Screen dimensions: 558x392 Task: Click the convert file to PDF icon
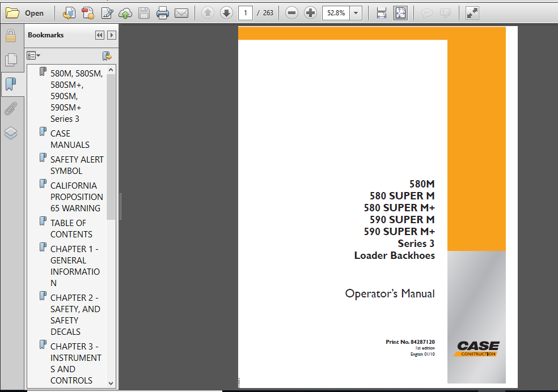(x=69, y=13)
